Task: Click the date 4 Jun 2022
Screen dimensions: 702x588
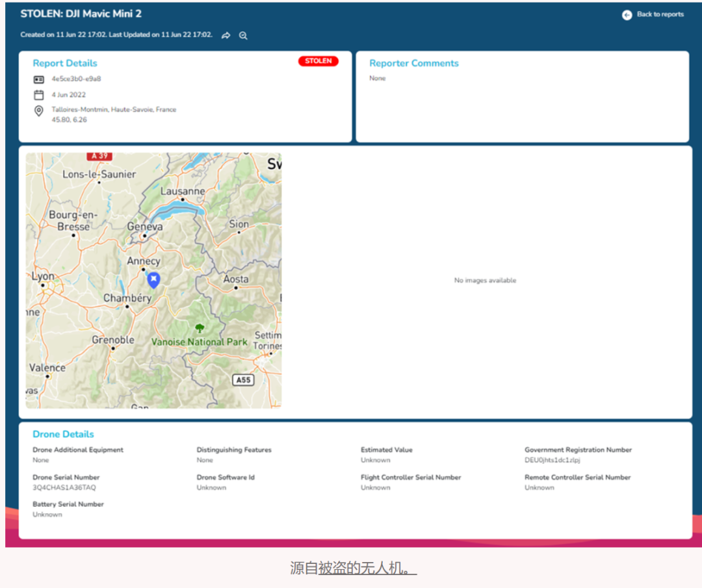Action: tap(68, 95)
